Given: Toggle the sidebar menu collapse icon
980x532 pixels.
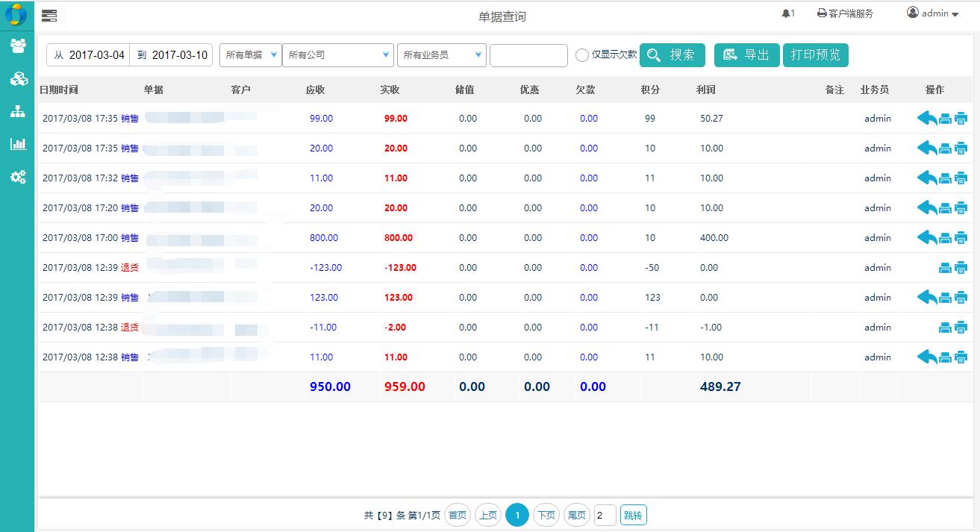Looking at the screenshot, I should coord(49,16).
